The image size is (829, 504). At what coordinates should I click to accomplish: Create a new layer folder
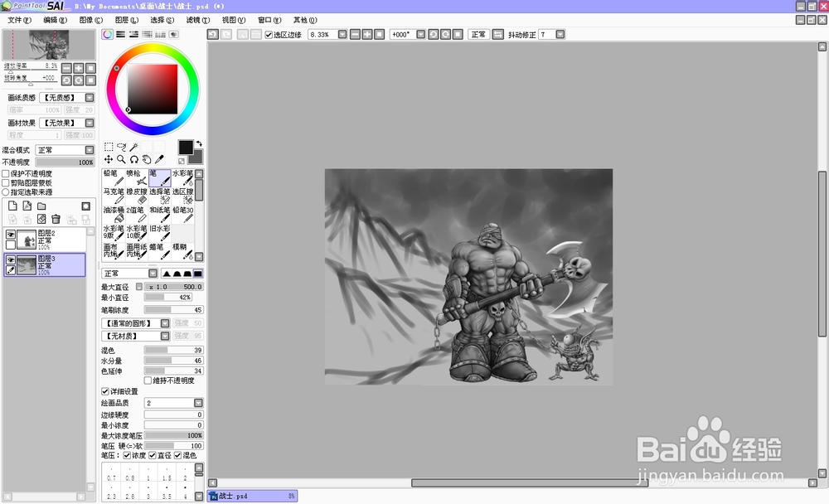coord(41,206)
